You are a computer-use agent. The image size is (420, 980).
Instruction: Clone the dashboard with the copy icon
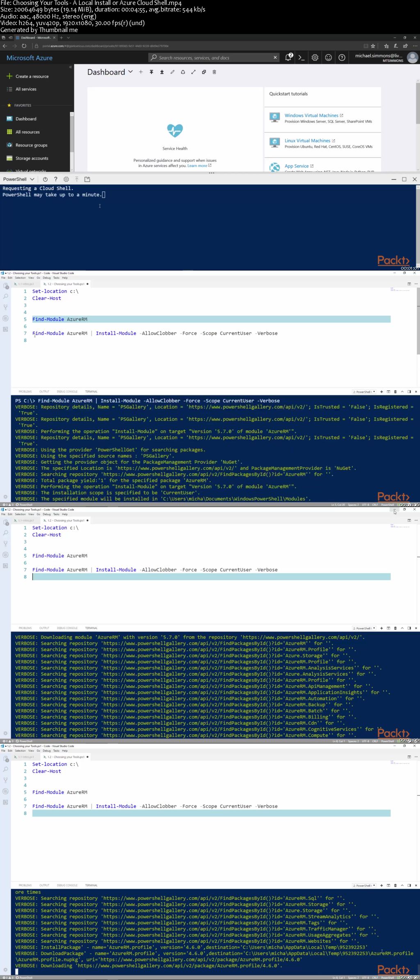204,72
